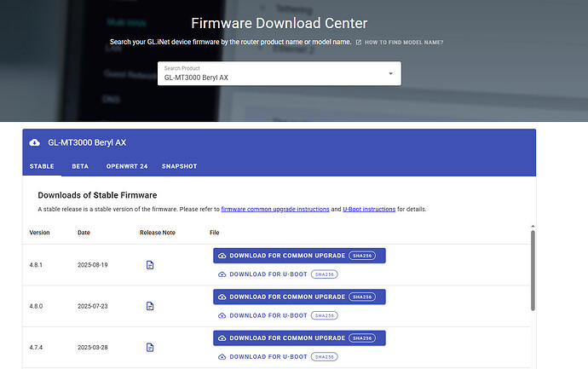
Task: Click the external link icon beside How to Find Model Name
Action: (x=359, y=42)
